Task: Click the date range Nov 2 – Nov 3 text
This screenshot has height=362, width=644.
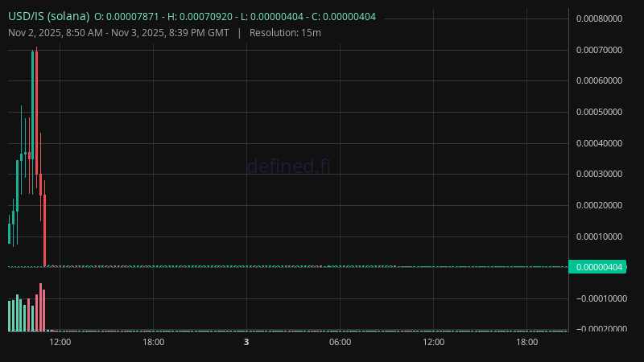Action: pos(118,33)
